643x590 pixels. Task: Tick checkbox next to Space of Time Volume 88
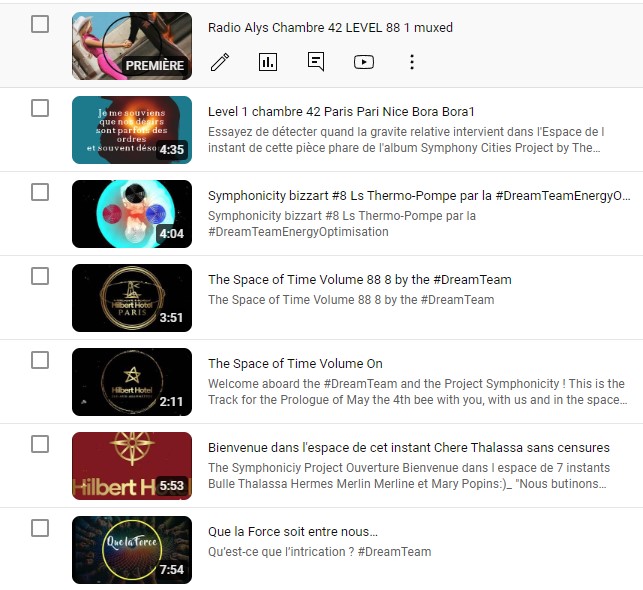coord(40,276)
